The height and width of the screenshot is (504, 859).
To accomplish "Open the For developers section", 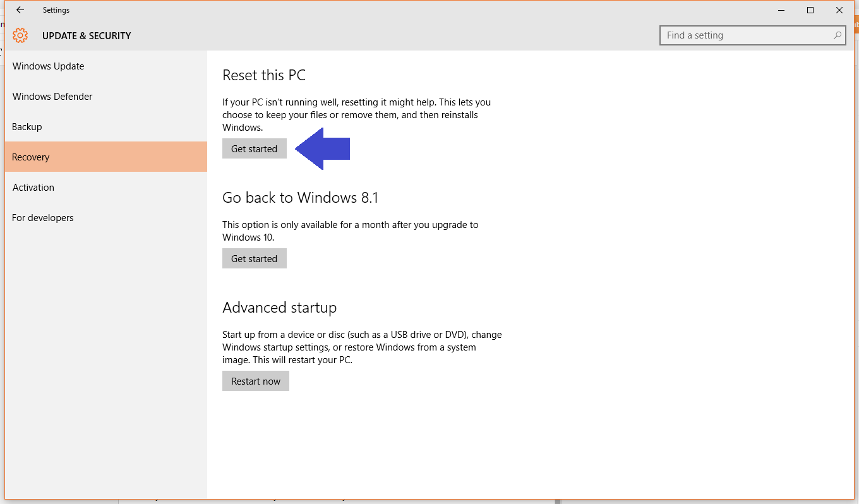I will (x=106, y=218).
